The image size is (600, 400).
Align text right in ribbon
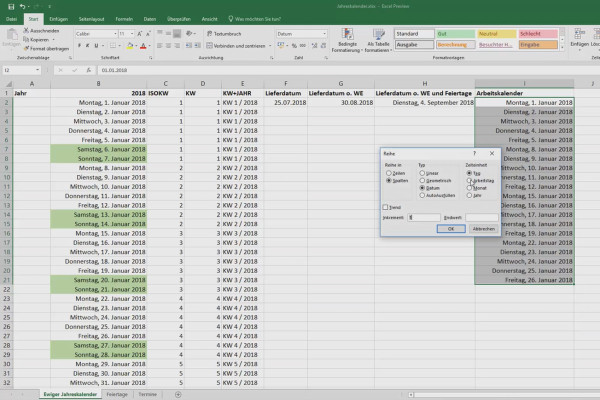pos(177,46)
